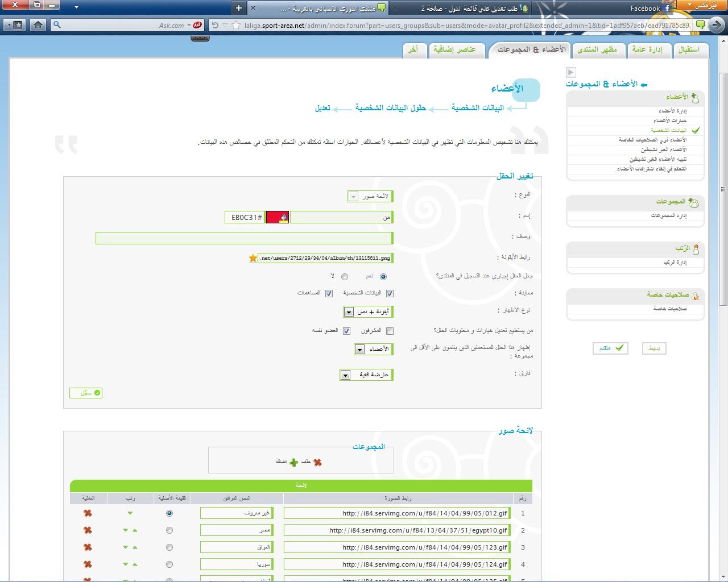This screenshot has height=582, width=728.
Task: Click the go arrow button at address bar end
Action: [x=717, y=24]
